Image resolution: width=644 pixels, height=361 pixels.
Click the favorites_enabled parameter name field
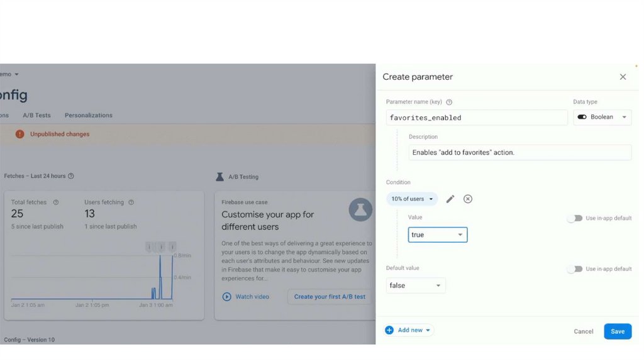477,118
